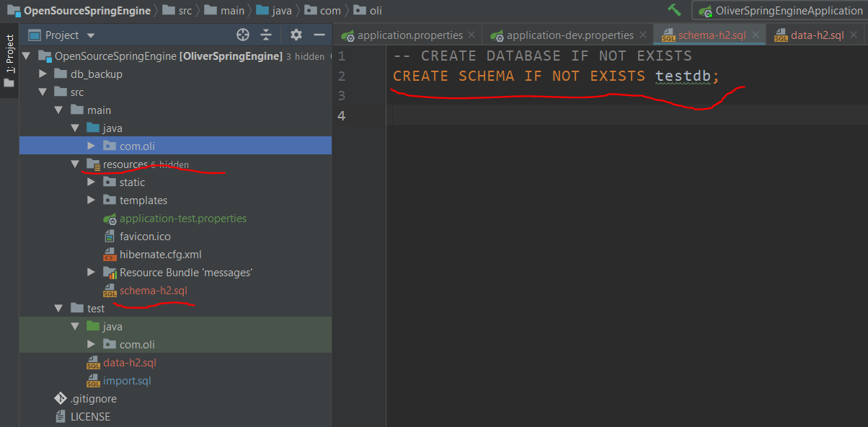The image size is (868, 427).
Task: Collapse all via Project panel toolbar icon
Action: [266, 35]
